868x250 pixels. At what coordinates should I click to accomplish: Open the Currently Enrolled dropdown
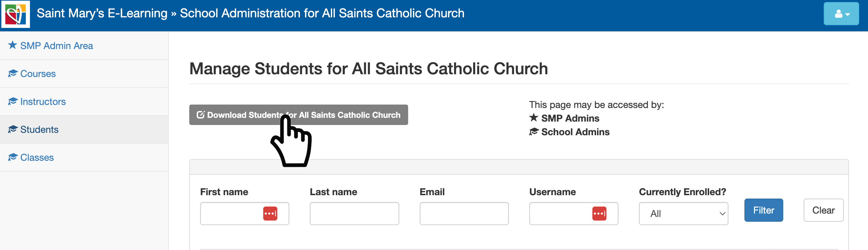tap(683, 214)
